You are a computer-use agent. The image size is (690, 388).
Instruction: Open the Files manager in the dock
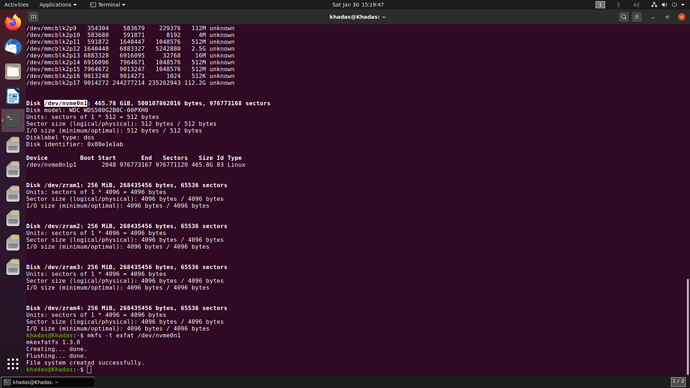tap(13, 71)
